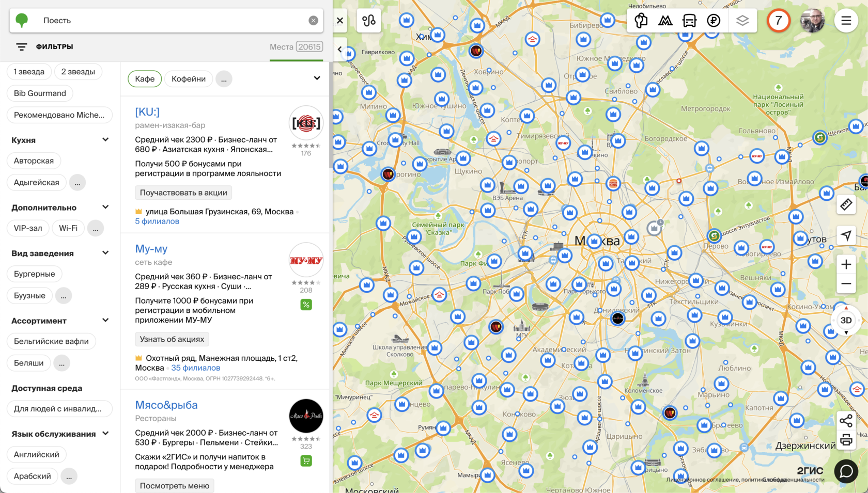Open the main hamburger menu
The image size is (868, 493).
pyautogui.click(x=846, y=21)
